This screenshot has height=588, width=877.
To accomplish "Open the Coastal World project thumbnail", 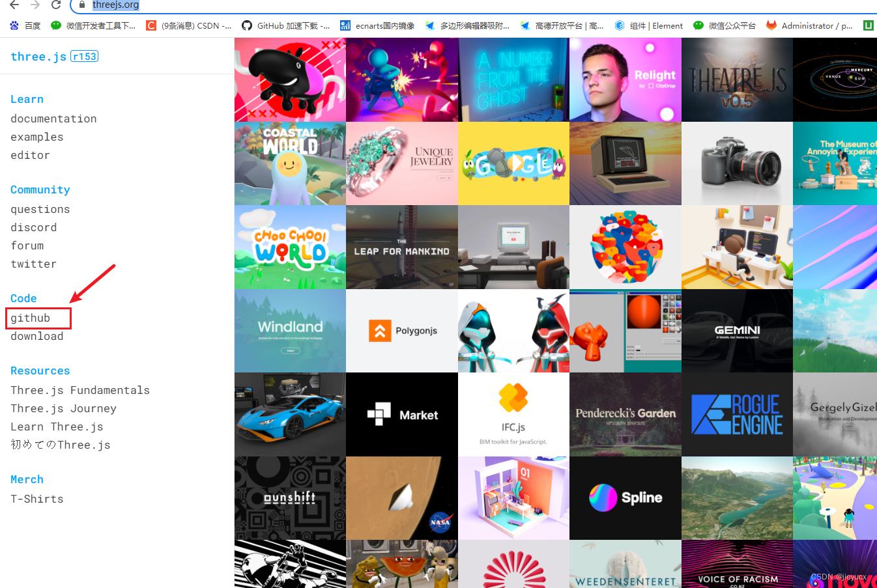I will pyautogui.click(x=290, y=163).
